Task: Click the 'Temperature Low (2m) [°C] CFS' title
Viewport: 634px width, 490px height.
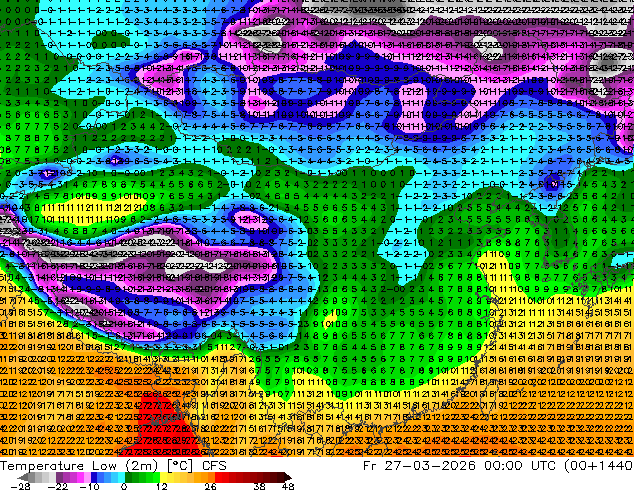Action: (113, 466)
